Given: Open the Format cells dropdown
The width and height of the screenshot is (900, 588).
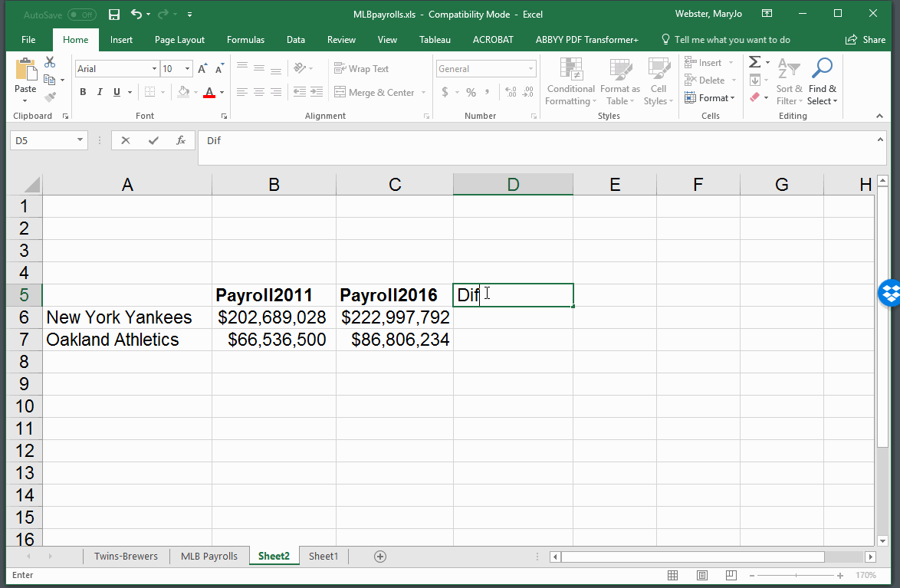Looking at the screenshot, I should pos(710,98).
